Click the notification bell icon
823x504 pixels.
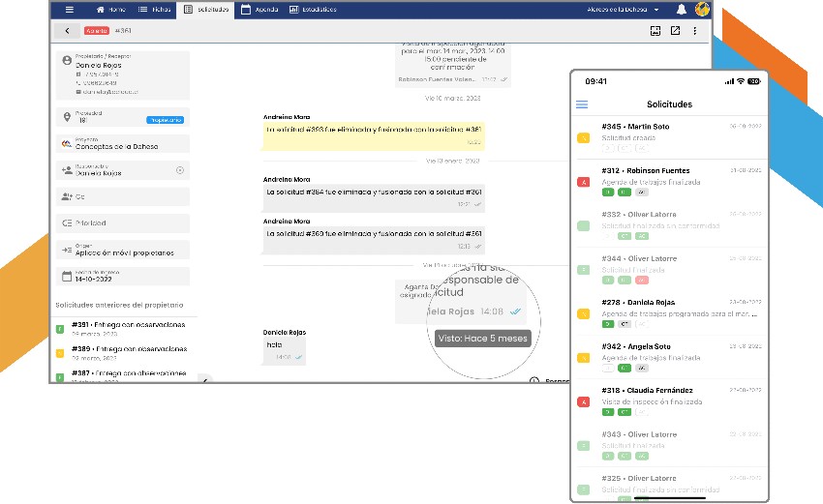[x=682, y=9]
